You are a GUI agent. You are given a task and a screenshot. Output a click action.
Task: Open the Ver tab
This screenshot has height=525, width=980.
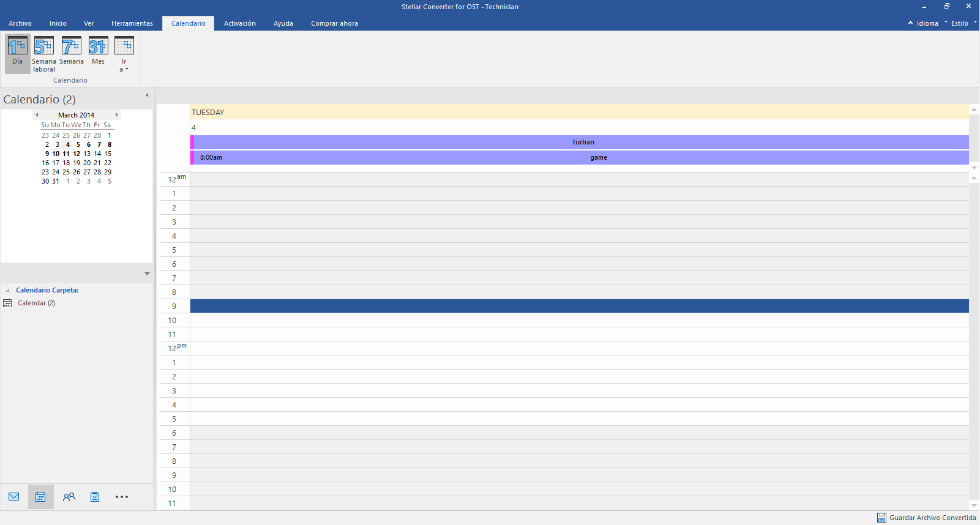(x=89, y=23)
